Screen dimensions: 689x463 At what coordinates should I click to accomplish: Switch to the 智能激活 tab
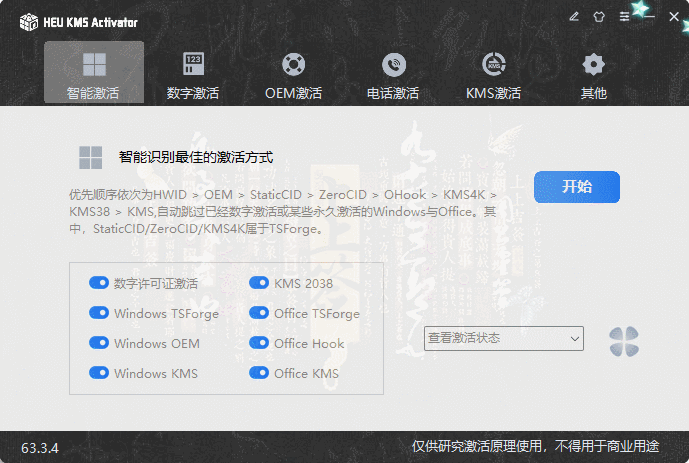pos(94,72)
